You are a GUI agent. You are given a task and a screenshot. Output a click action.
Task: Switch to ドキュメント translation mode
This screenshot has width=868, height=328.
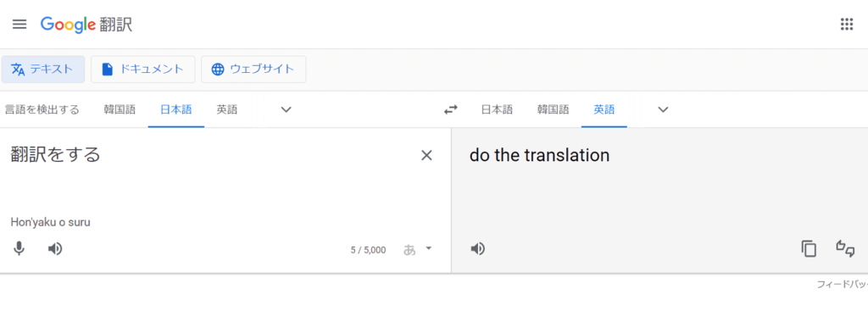pyautogui.click(x=142, y=69)
